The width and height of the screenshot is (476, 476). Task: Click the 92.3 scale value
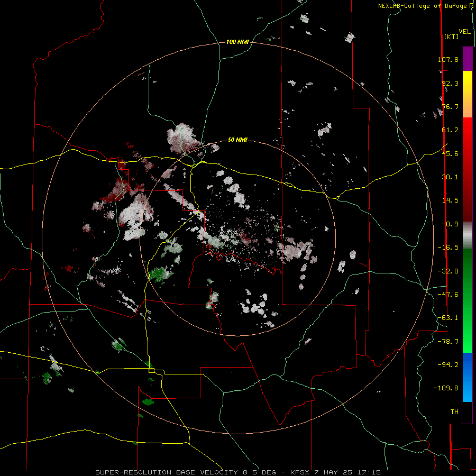point(450,83)
